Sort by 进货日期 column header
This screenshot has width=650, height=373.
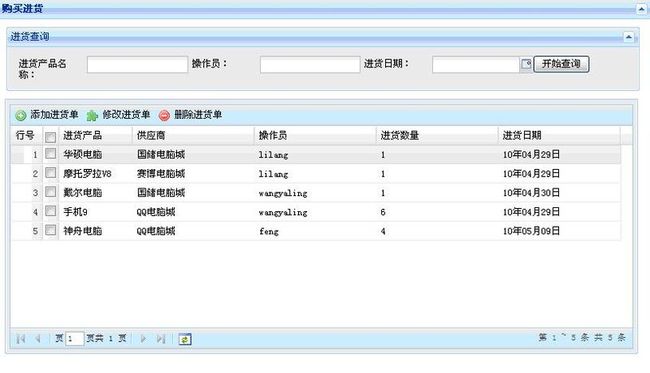[x=559, y=136]
